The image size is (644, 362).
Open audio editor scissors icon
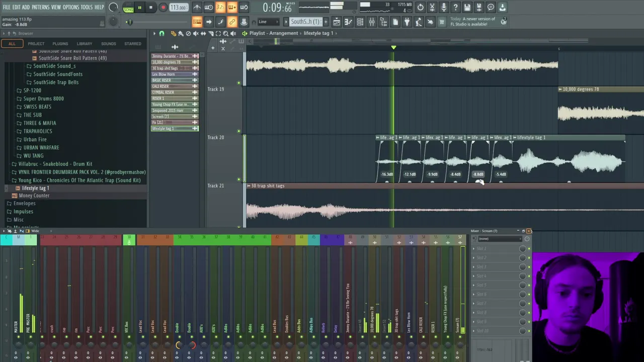pos(432,8)
